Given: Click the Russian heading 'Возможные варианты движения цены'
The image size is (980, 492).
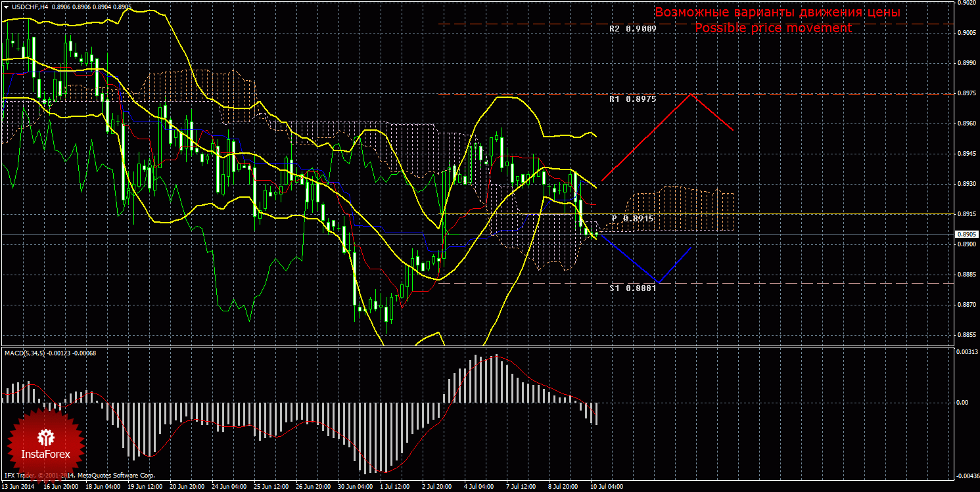Looking at the screenshot, I should coord(777,12).
